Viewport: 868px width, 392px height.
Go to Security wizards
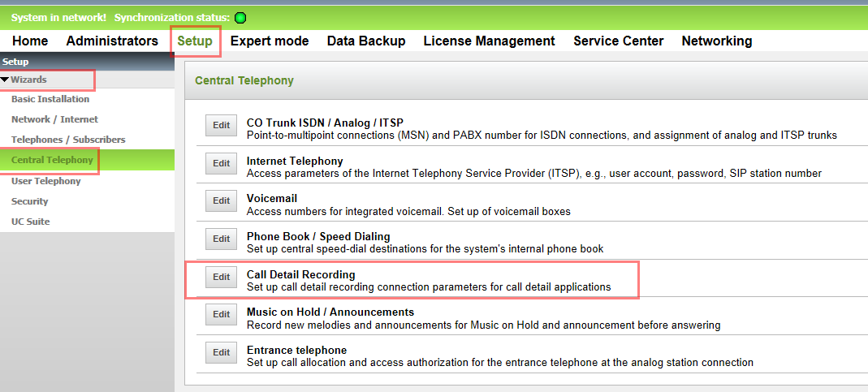pyautogui.click(x=30, y=200)
